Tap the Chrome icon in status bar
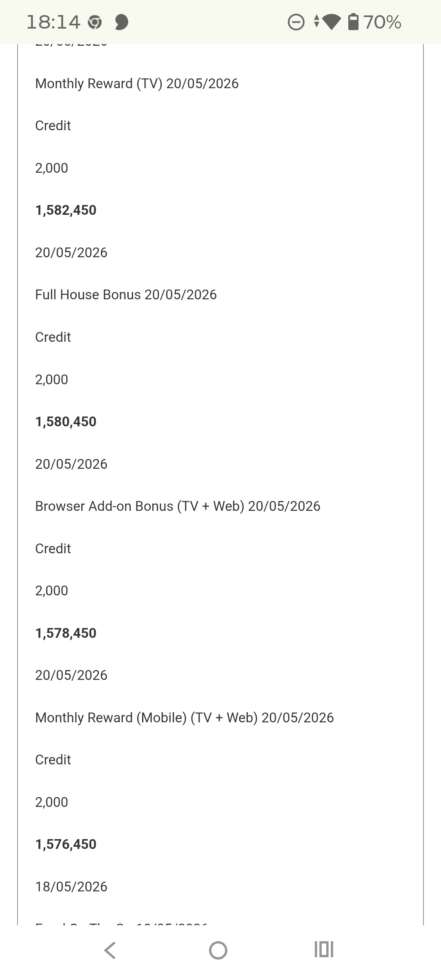 click(95, 22)
